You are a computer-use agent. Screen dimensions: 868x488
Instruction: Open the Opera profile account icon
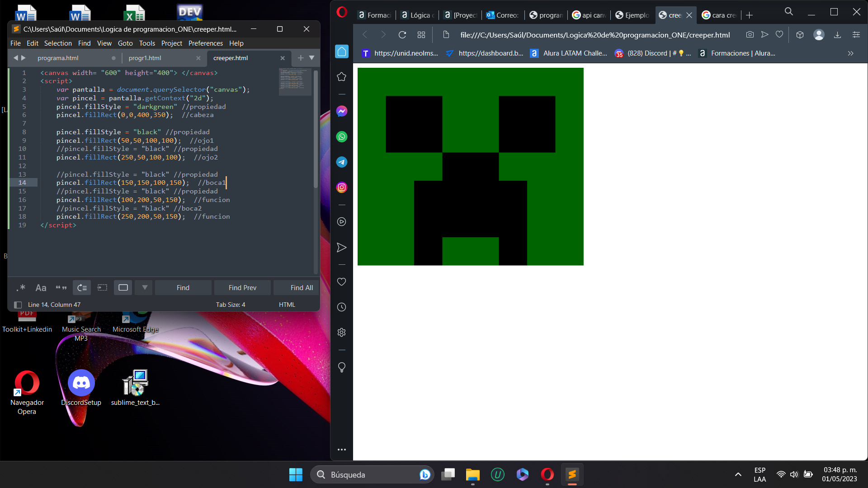click(x=819, y=35)
